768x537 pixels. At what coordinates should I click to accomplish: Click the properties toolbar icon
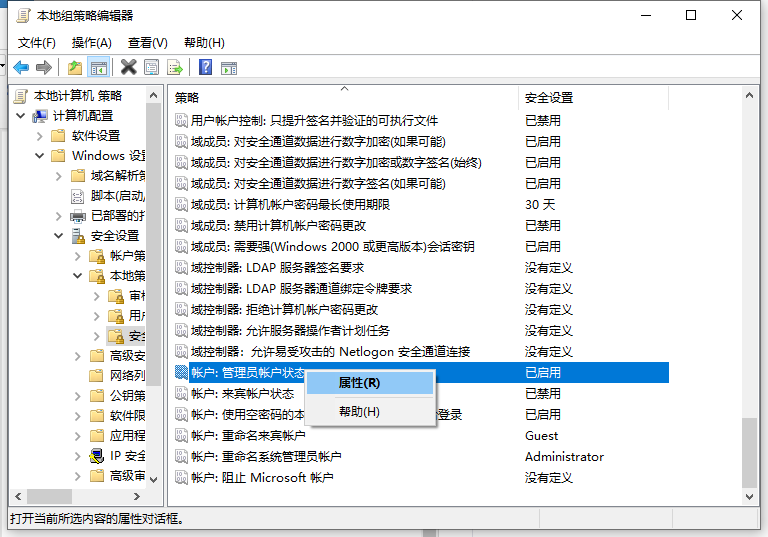(151, 67)
